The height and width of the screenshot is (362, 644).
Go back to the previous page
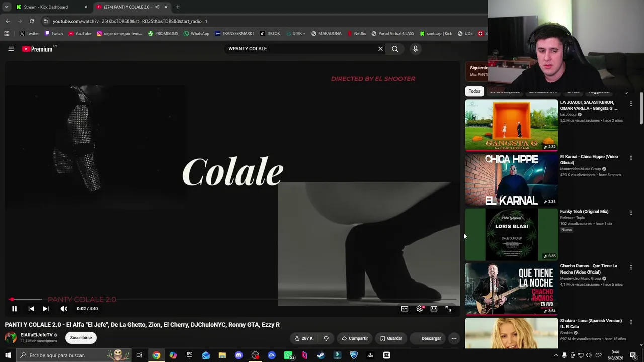(8, 21)
